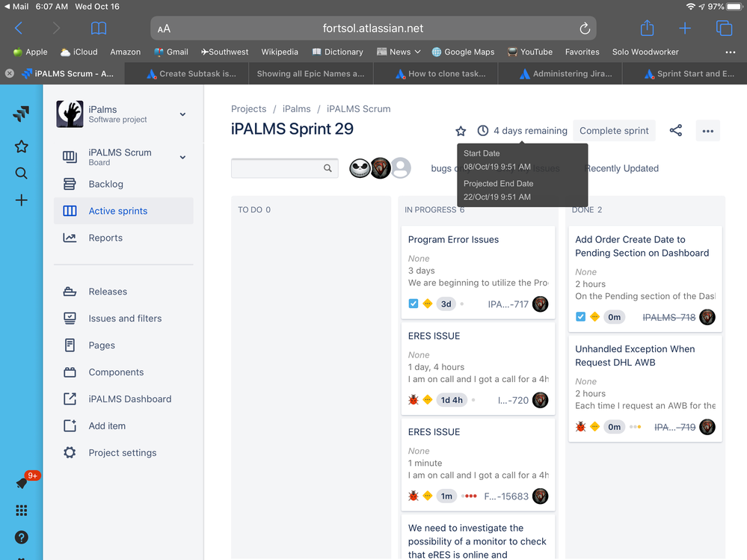Open Pages in the sidebar
This screenshot has height=560, width=747.
click(x=123, y=345)
